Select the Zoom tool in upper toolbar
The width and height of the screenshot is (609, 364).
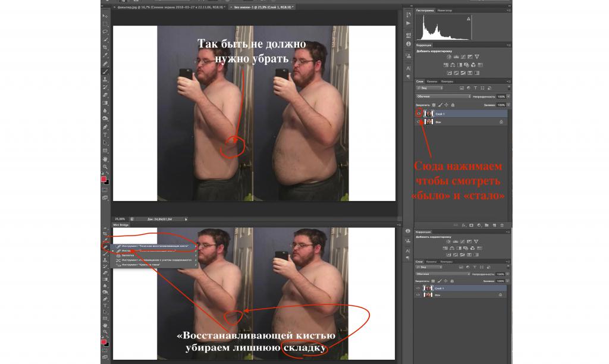tap(105, 167)
